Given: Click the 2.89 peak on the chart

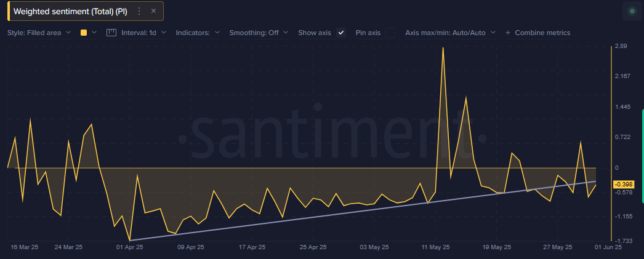Looking at the screenshot, I should click(x=443, y=49).
